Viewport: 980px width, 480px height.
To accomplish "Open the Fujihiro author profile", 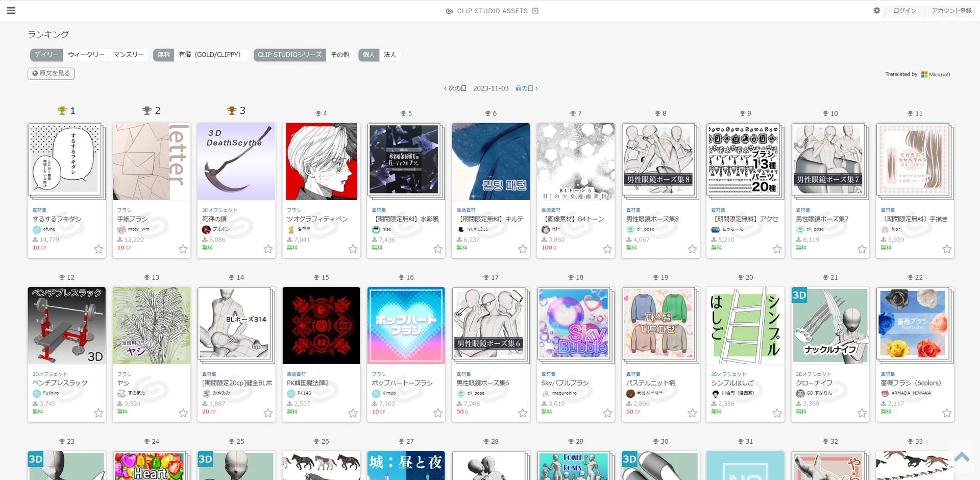I will click(51, 393).
